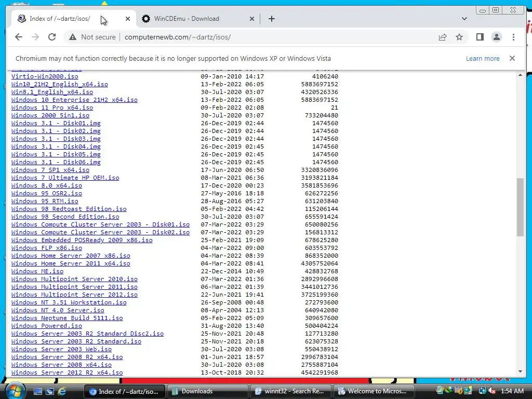Dismiss the unsupported Windows warning bar

(512, 58)
